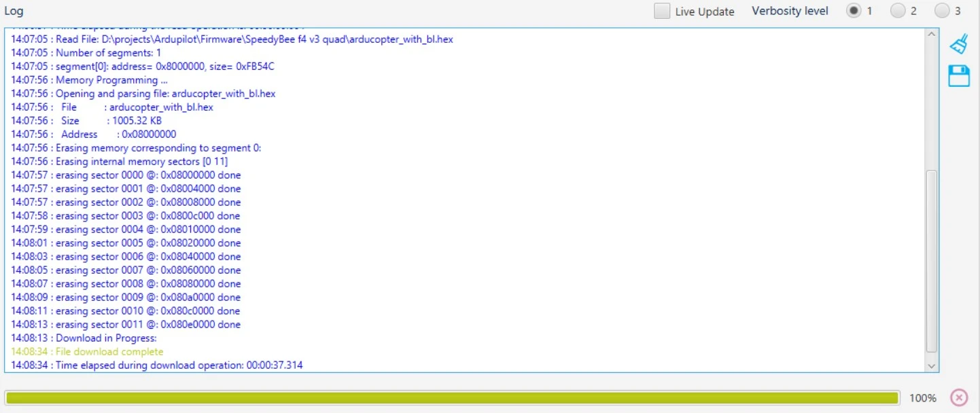Click the Log panel title

14,10
